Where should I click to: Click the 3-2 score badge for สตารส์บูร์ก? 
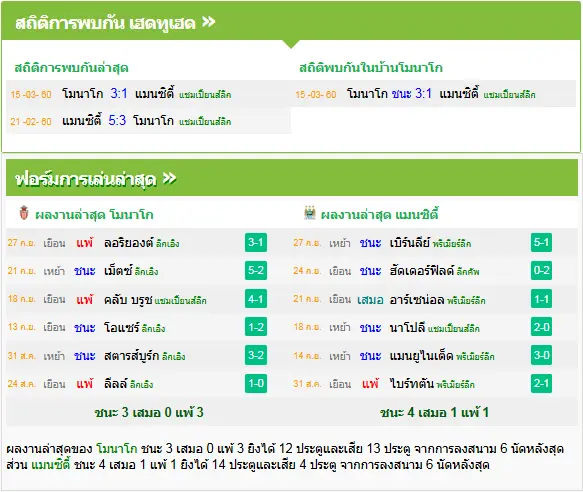pos(256,355)
